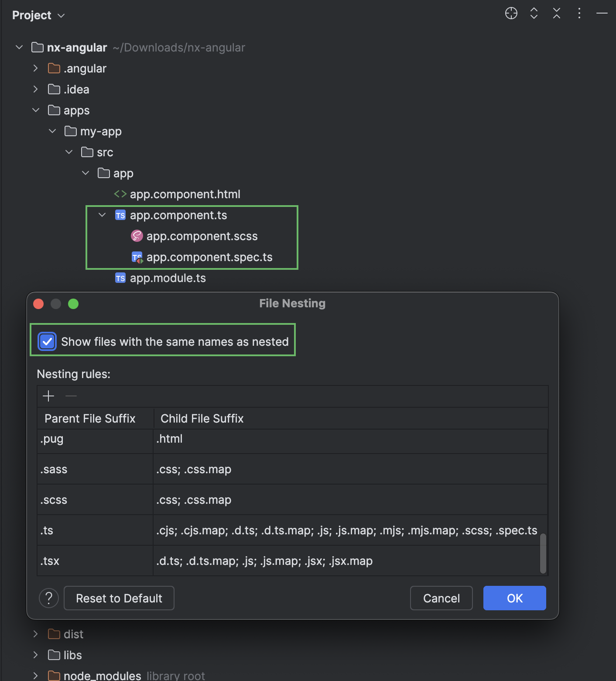This screenshot has height=681, width=616.
Task: Click the app.component.html file icon
Action: tap(120, 194)
